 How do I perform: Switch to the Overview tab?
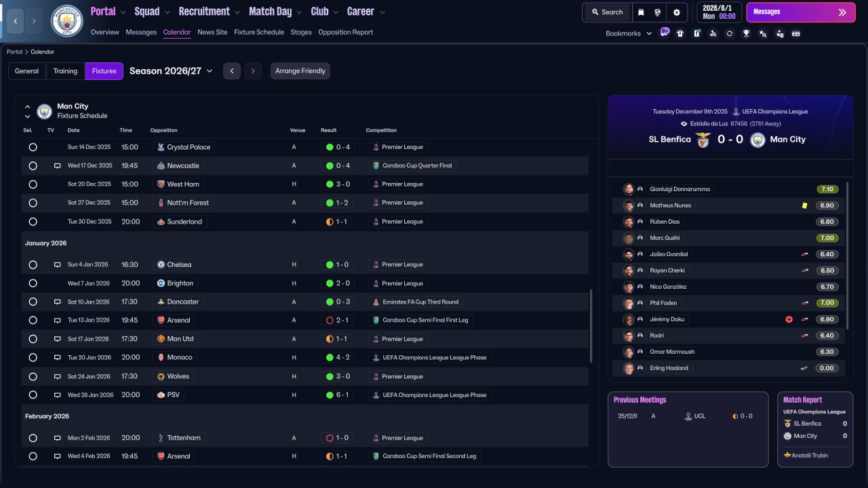pos(104,32)
